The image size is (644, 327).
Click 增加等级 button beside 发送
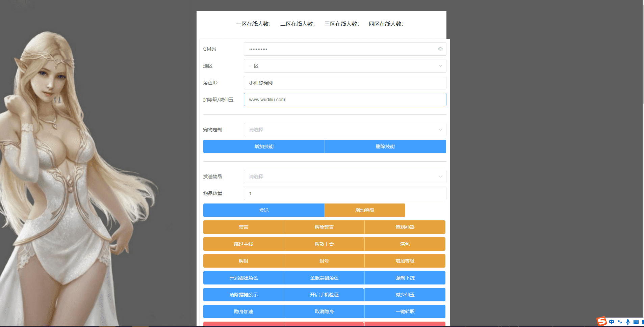pyautogui.click(x=365, y=210)
